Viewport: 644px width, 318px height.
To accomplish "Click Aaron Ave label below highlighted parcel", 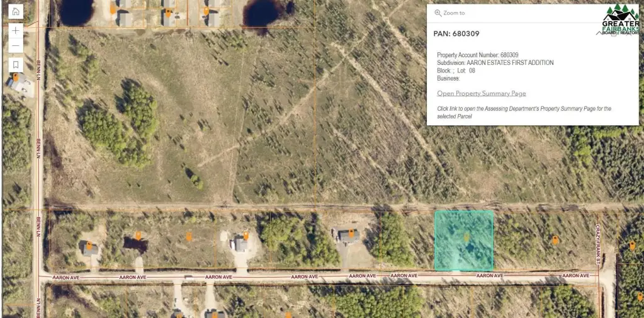I will click(x=490, y=275).
